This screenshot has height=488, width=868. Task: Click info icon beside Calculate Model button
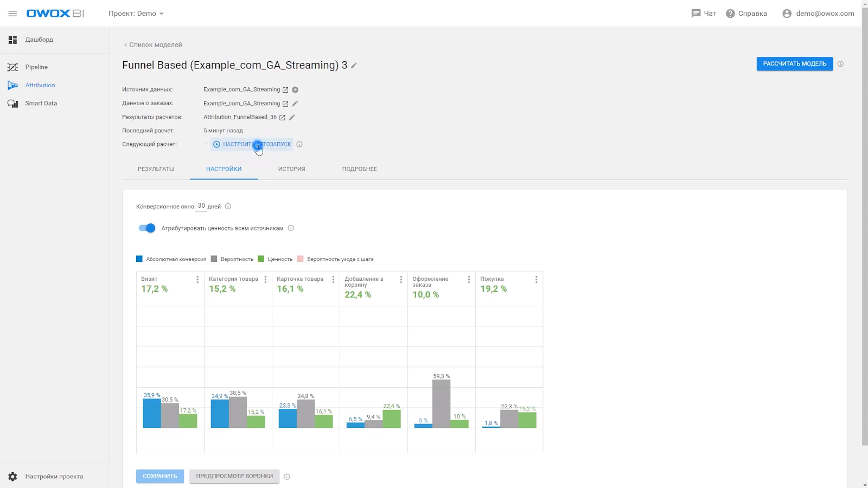click(840, 64)
